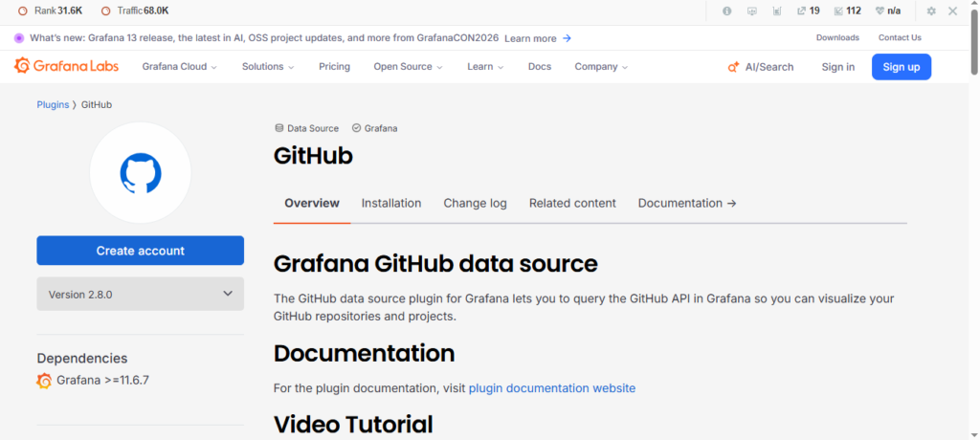Expand the Open Source menu

coord(408,67)
